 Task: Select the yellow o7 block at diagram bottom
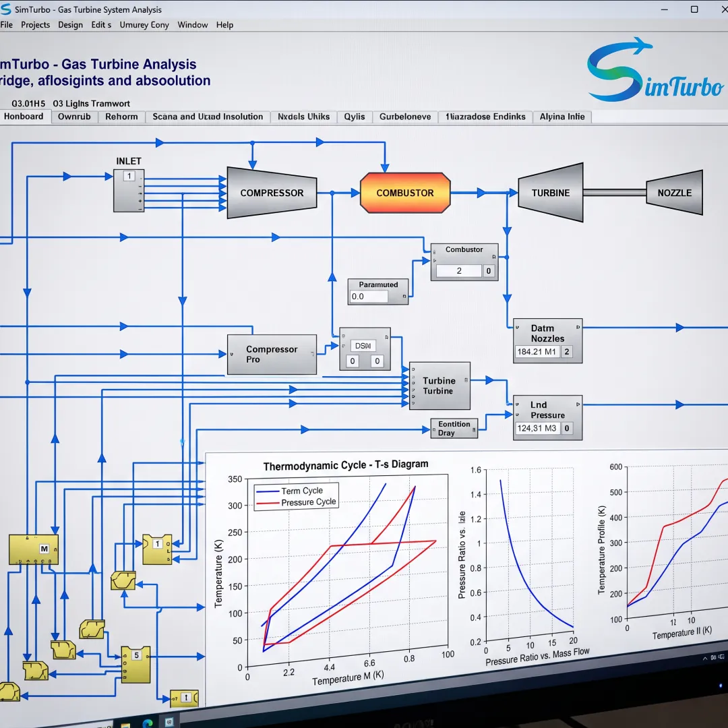tap(184, 698)
